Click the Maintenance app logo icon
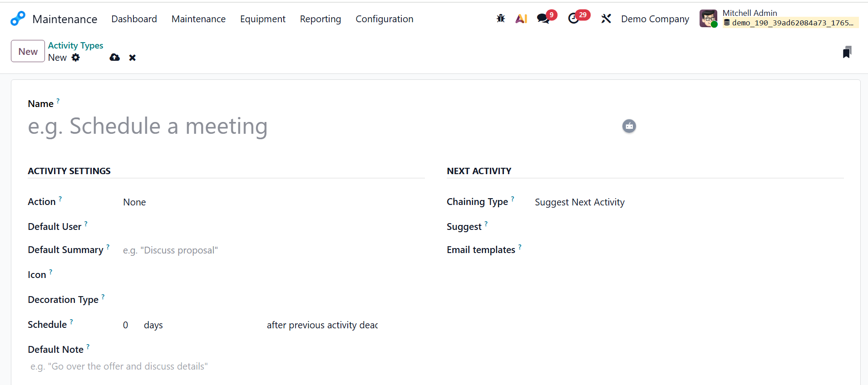The image size is (868, 385). pos(18,19)
